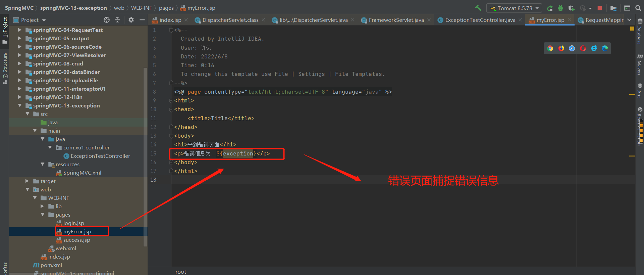
Task: Toggle the Database tool window
Action: pos(640,32)
